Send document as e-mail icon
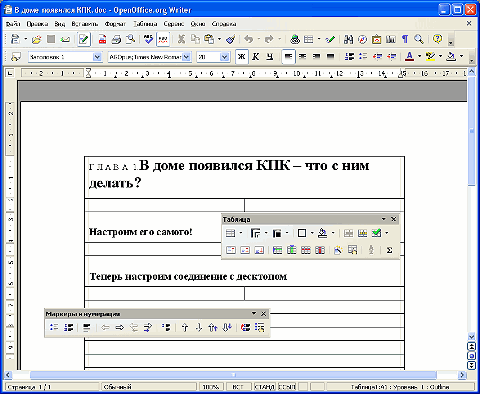Screen dimensions: 480x394 click(65, 39)
